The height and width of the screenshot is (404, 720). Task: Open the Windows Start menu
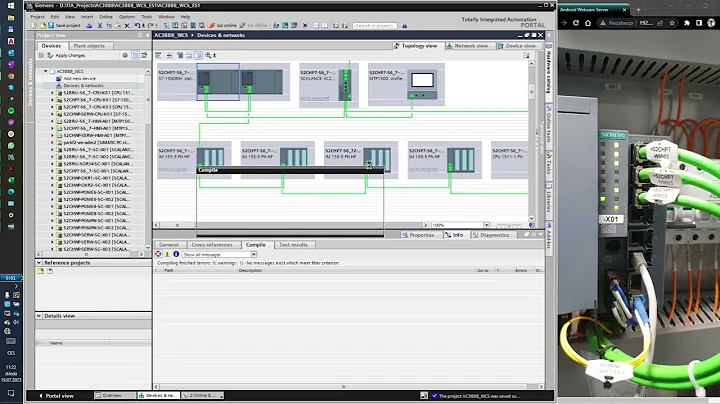coord(11,6)
